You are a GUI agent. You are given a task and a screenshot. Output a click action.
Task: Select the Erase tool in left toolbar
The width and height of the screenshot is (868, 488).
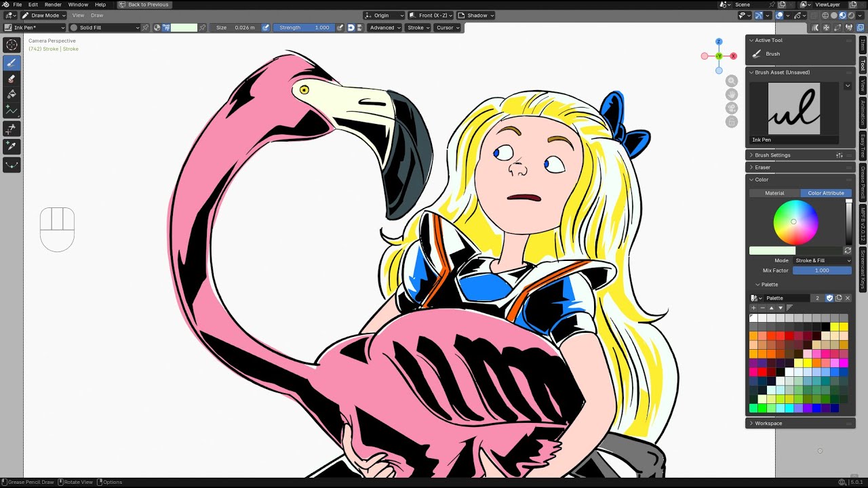coord(12,79)
